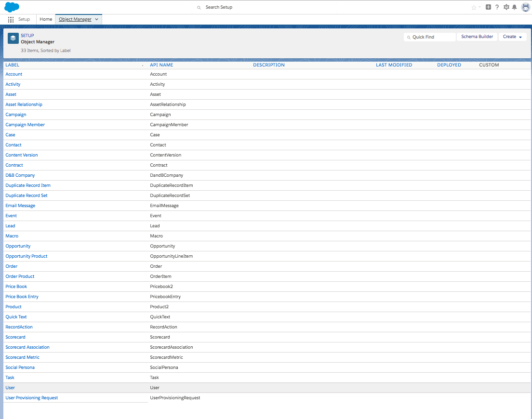Open the Order Product object
Viewport: 532px width, 419px height.
point(20,276)
